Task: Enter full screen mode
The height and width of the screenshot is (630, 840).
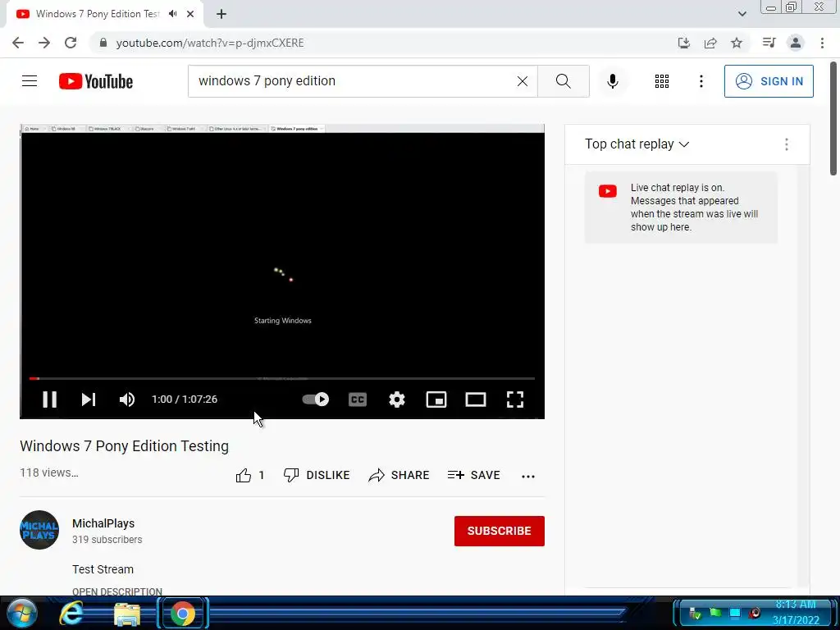Action: click(515, 399)
